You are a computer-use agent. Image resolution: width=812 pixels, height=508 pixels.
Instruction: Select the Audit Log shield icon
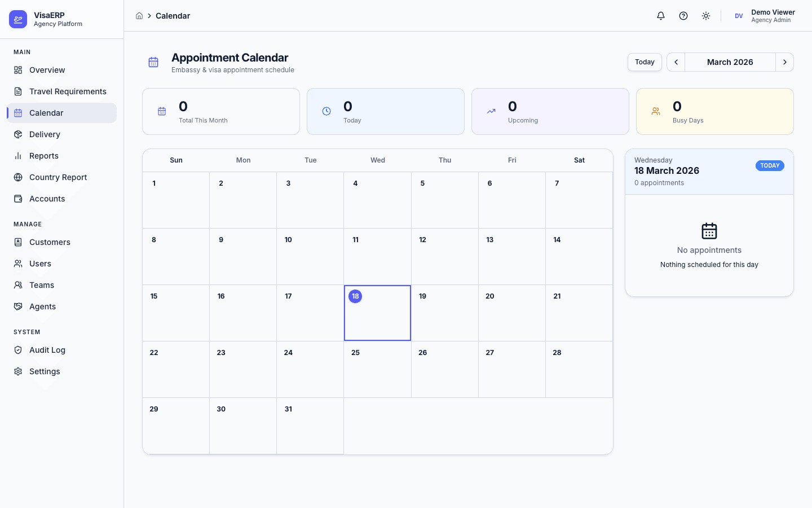click(17, 350)
